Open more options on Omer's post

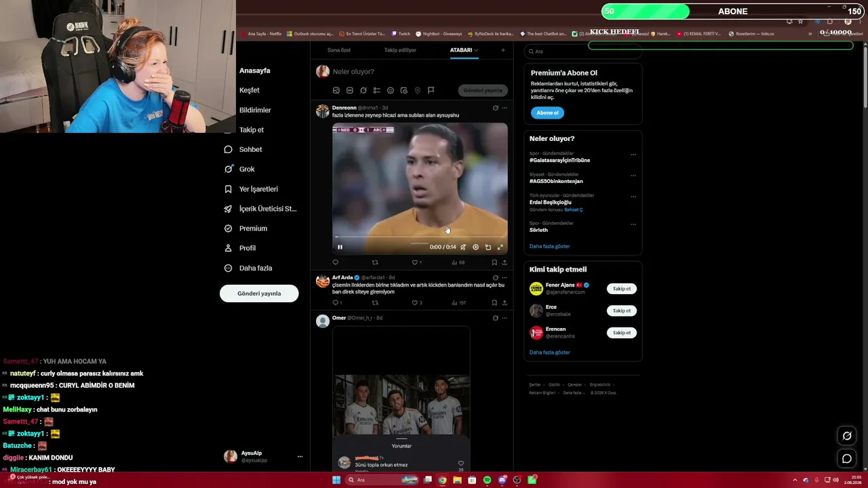[505, 318]
